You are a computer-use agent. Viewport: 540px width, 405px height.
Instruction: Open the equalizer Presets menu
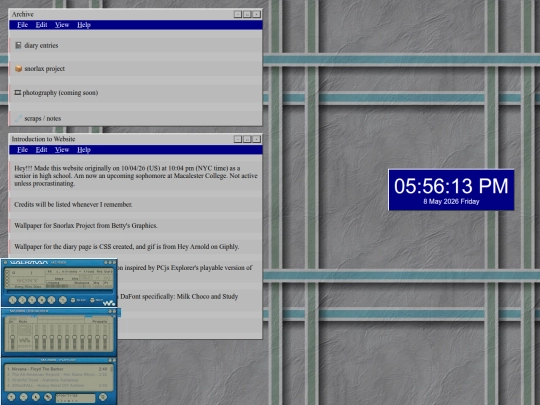[x=100, y=320]
